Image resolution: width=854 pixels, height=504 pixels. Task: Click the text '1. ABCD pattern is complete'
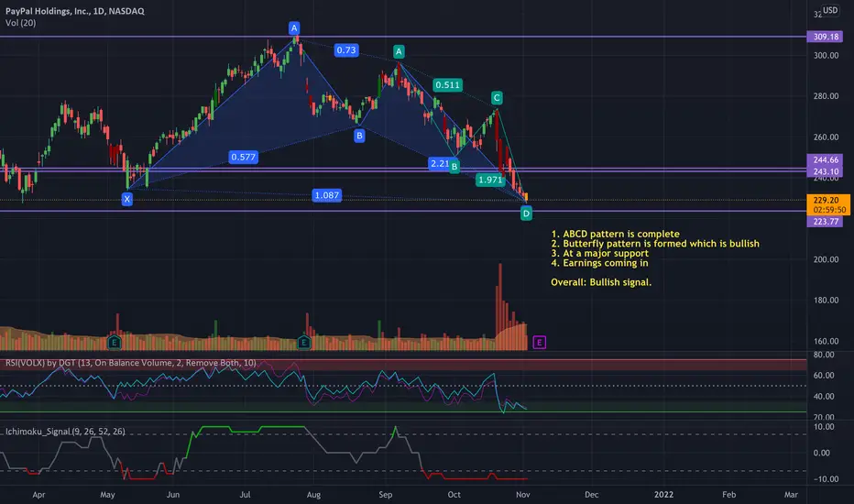click(x=616, y=234)
